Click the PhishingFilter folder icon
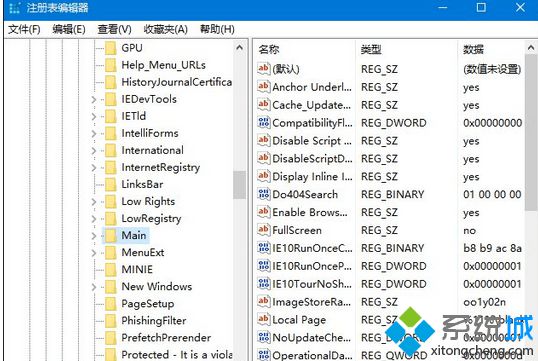This screenshot has height=361, width=538. pyautogui.click(x=110, y=321)
